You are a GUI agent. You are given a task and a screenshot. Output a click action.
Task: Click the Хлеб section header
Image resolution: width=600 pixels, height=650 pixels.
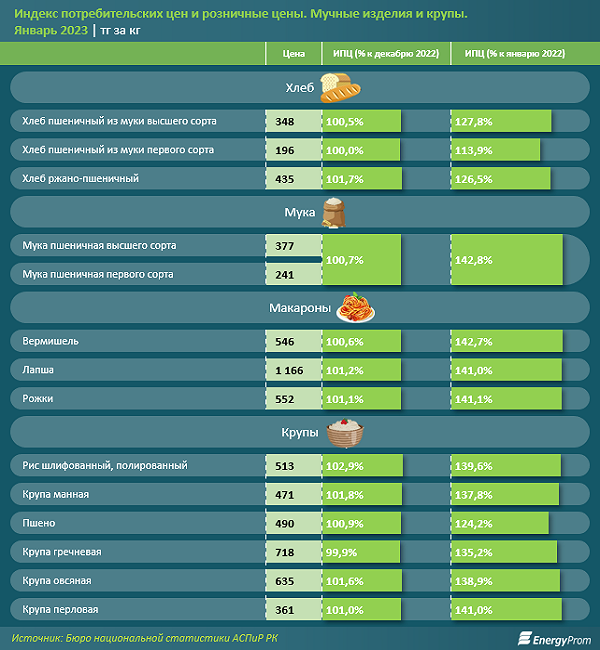(x=300, y=87)
